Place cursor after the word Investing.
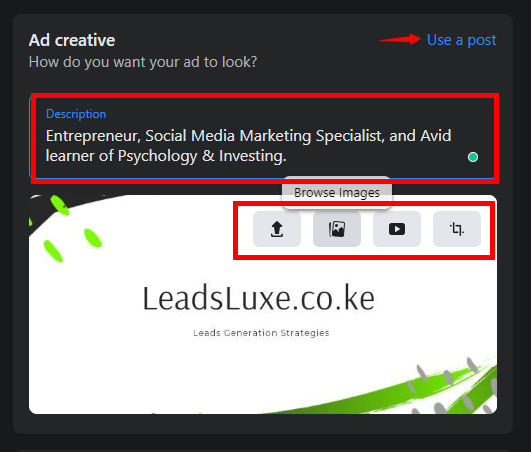The width and height of the screenshot is (531, 452). pos(286,156)
